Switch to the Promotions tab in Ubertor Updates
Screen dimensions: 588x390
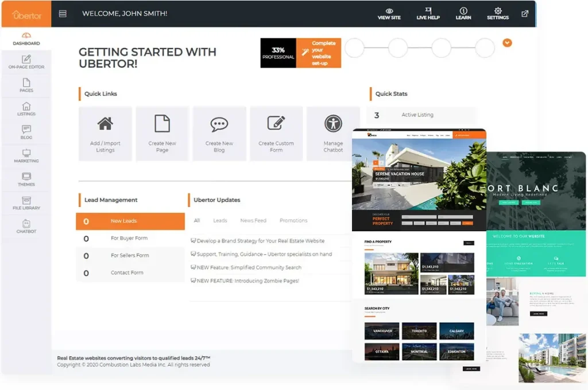[x=293, y=220]
